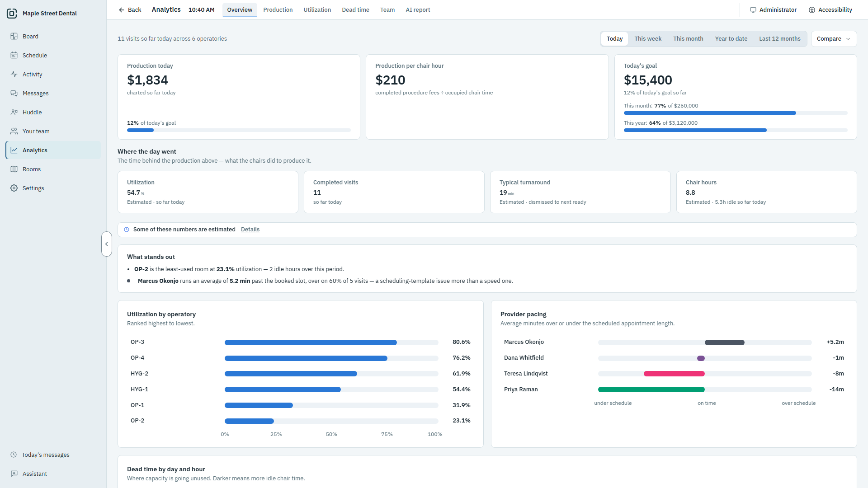Open the Assistant chat icon
Screen dimensions: 868x488
(x=14, y=474)
